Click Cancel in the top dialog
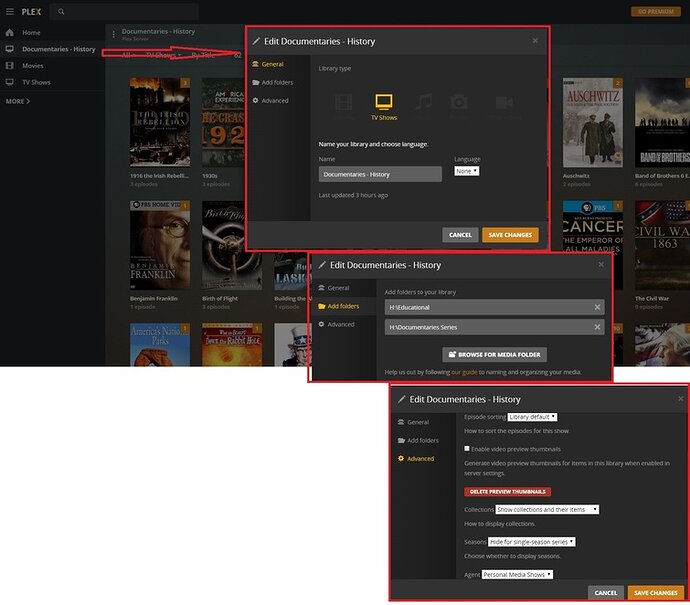Viewport: 690px width, 605px height. (460, 235)
